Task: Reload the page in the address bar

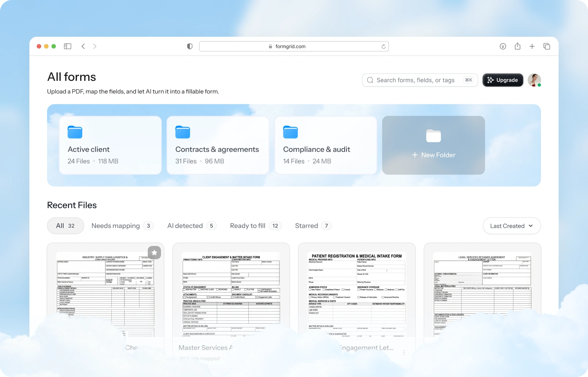Action: tap(383, 46)
